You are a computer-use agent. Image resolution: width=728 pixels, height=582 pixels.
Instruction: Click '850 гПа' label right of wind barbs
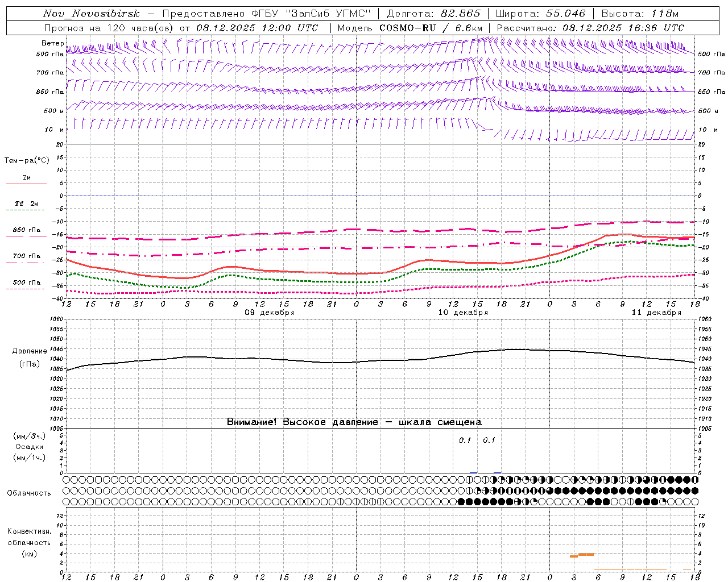point(712,92)
